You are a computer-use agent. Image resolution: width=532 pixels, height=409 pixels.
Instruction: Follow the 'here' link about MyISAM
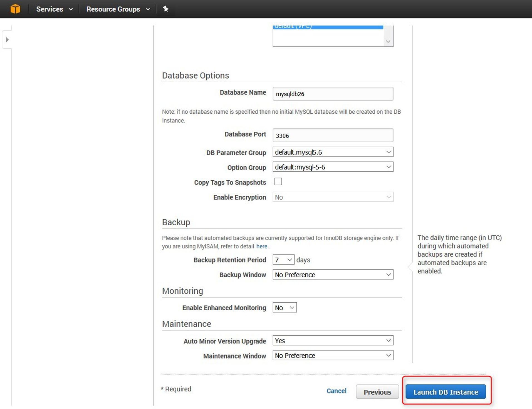click(262, 246)
